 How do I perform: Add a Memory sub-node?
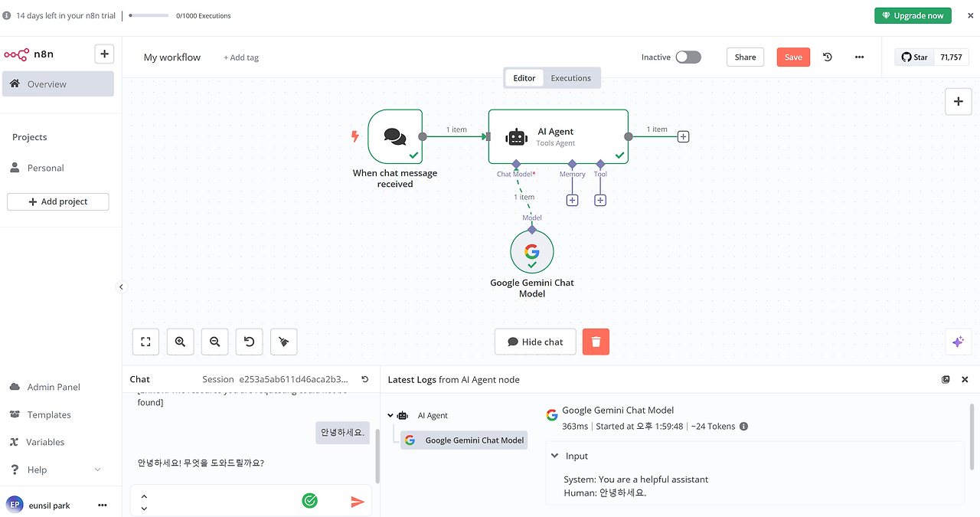click(x=572, y=200)
